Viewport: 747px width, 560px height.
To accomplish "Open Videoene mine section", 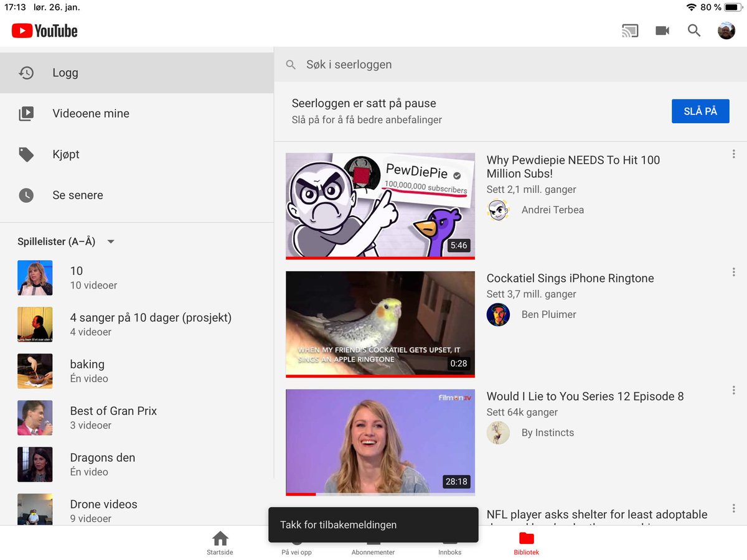I will click(x=137, y=113).
